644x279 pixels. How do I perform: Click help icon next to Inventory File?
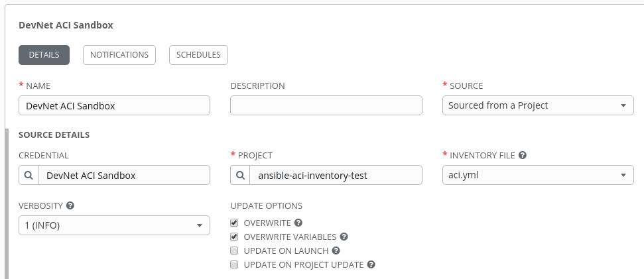523,155
